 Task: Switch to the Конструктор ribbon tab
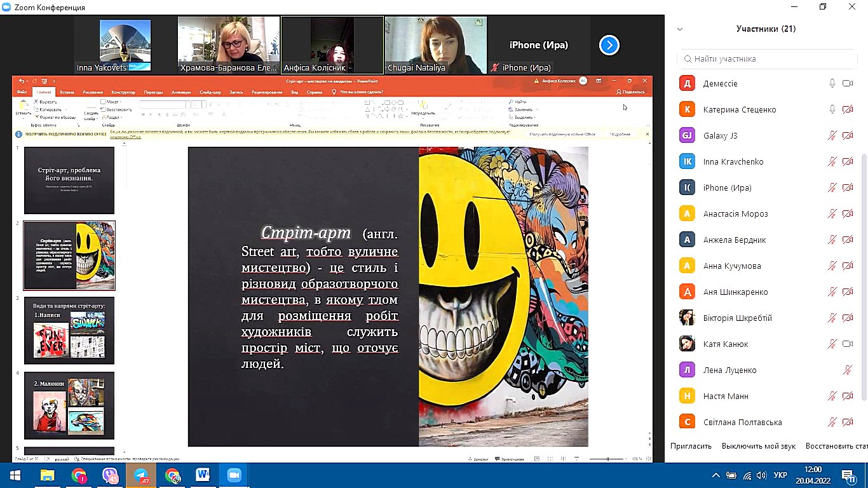point(123,92)
